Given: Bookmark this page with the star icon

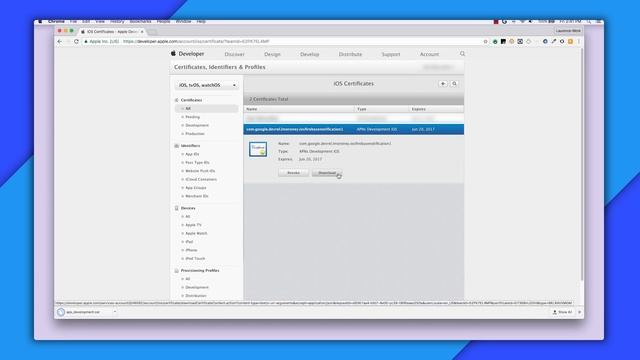Looking at the screenshot, I should (485, 41).
